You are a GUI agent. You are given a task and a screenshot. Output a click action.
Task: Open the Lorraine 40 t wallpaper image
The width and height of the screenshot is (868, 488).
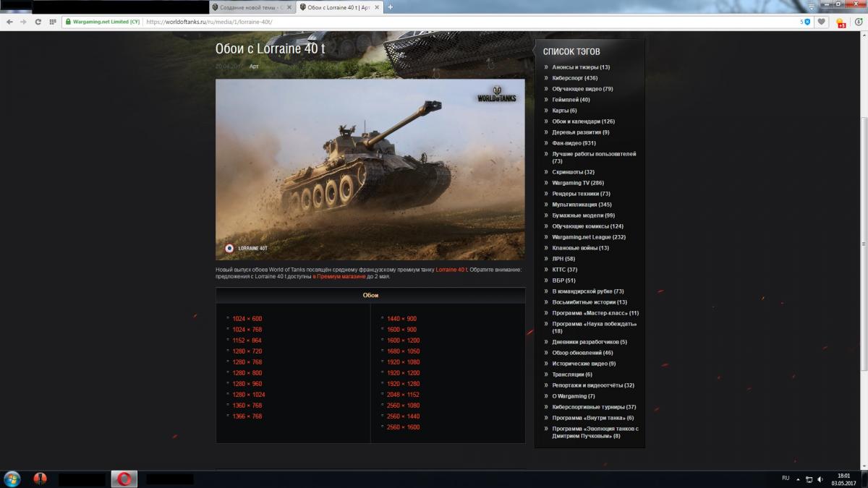tap(370, 169)
